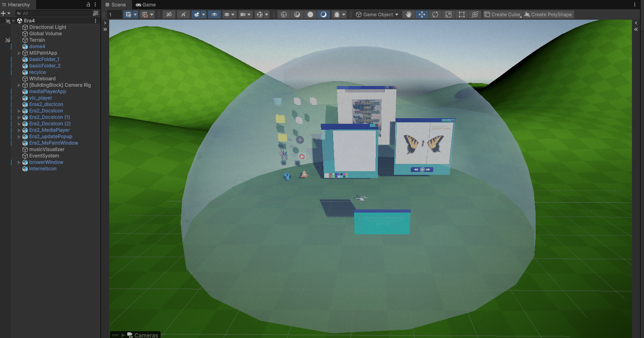The width and height of the screenshot is (644, 338).
Task: Expand [BuildingBlock] Camera Rig
Action: (19, 85)
